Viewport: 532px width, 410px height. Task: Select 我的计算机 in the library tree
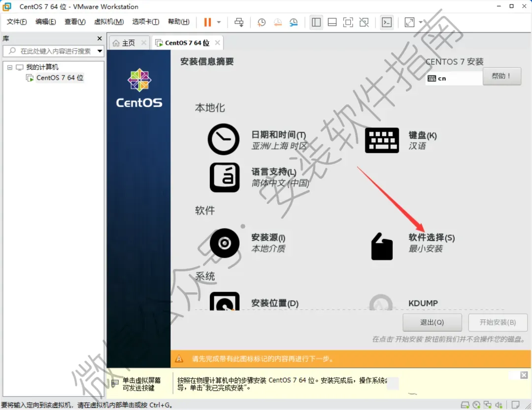pos(42,67)
